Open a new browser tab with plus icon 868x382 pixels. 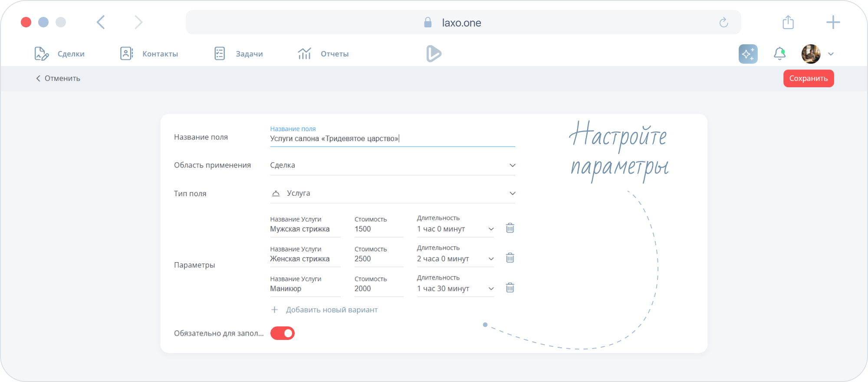833,22
